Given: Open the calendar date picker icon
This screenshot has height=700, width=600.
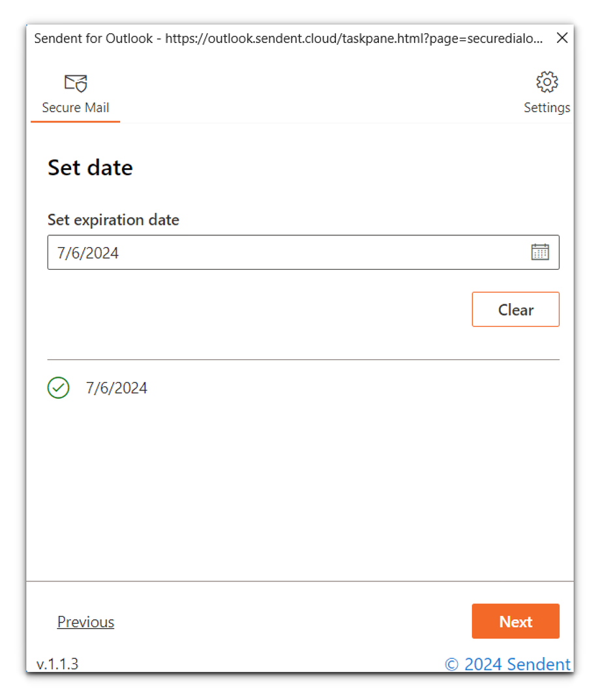Looking at the screenshot, I should [x=540, y=252].
